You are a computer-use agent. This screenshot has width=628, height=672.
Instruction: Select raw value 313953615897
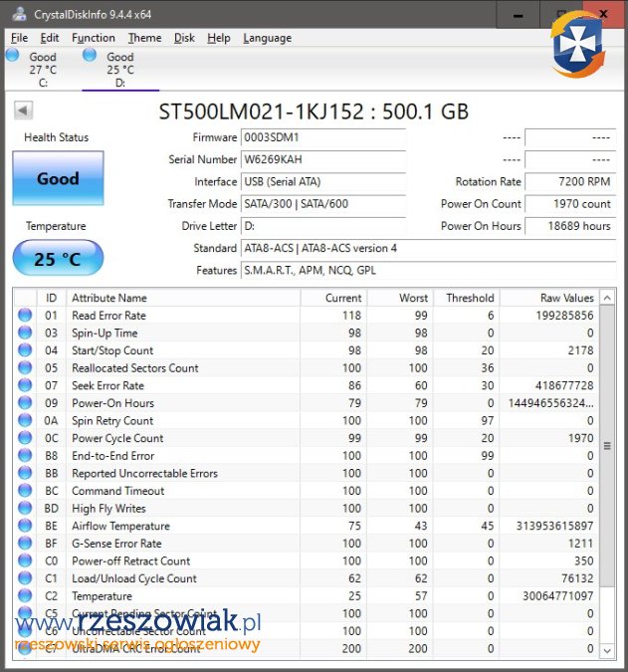click(x=554, y=526)
